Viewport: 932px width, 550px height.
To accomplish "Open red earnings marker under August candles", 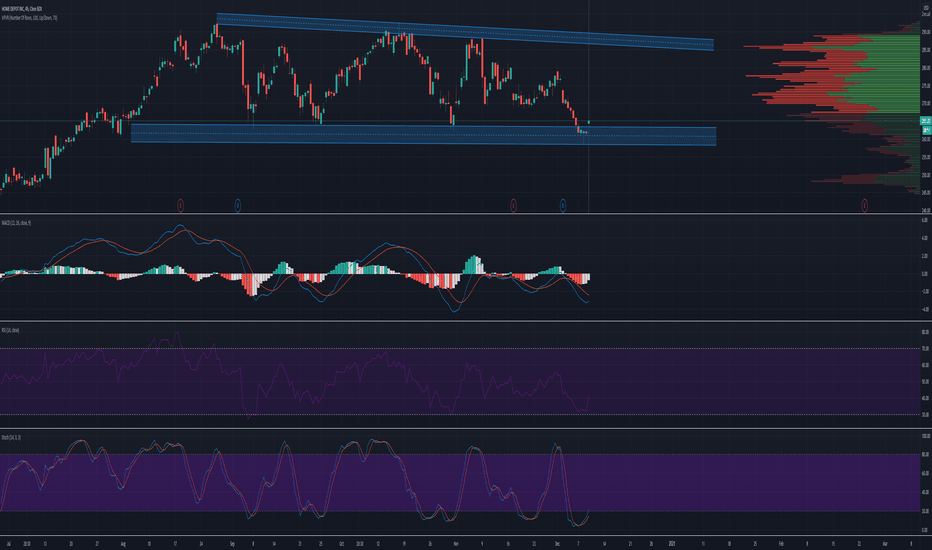I will 181,206.
